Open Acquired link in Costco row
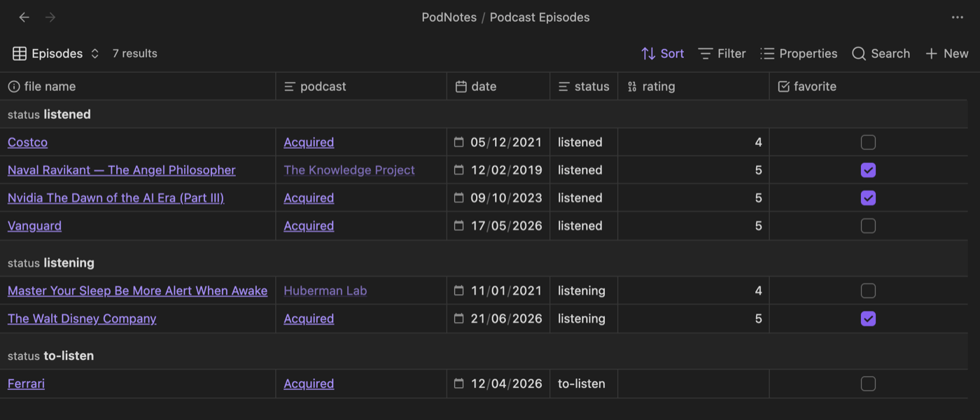This screenshot has height=420, width=980. [309, 142]
